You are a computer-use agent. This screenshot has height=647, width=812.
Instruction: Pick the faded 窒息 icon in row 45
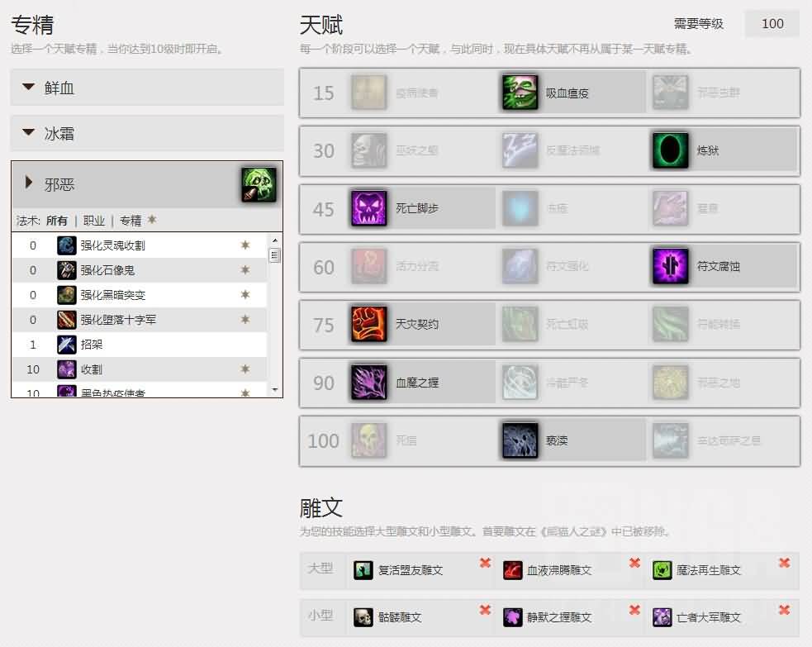(671, 208)
